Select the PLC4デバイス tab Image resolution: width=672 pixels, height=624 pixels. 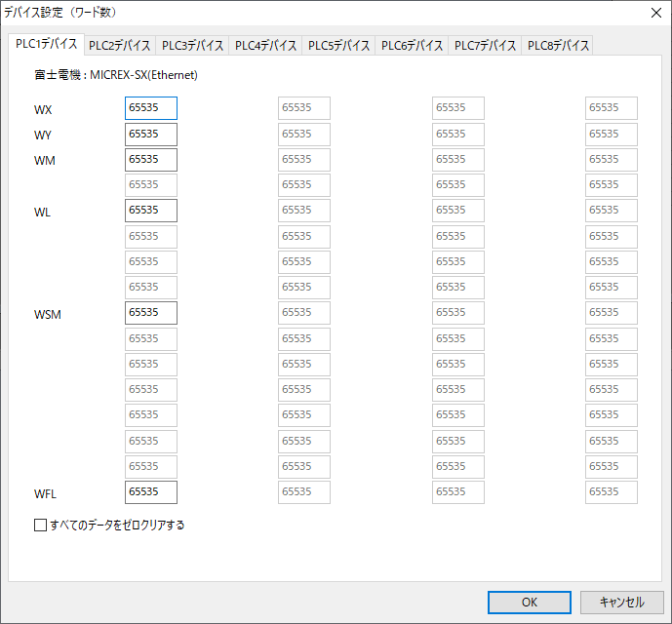[x=265, y=46]
